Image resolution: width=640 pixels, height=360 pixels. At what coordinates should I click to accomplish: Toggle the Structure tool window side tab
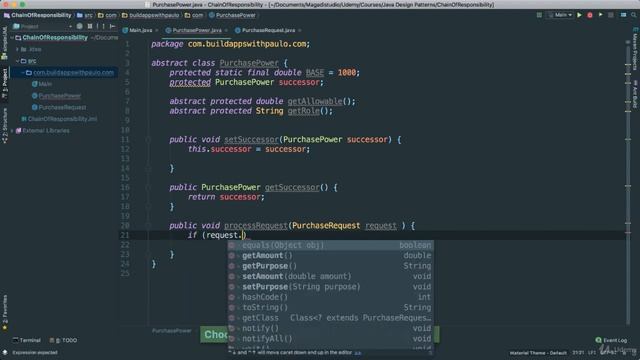coord(4,125)
